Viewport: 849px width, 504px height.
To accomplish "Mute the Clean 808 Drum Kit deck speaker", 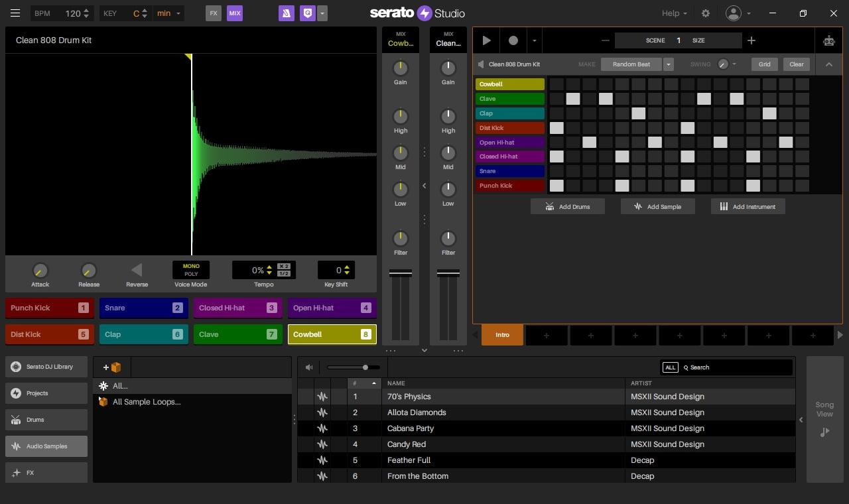I will [x=481, y=64].
